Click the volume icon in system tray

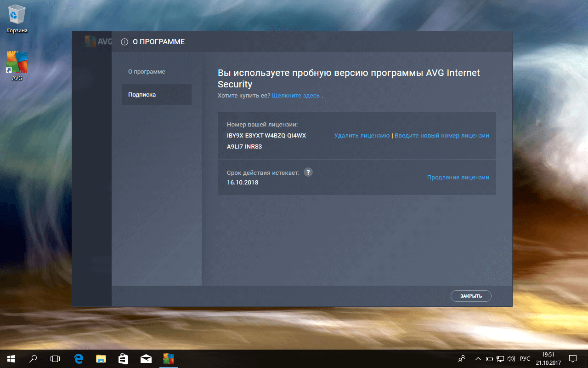click(511, 358)
